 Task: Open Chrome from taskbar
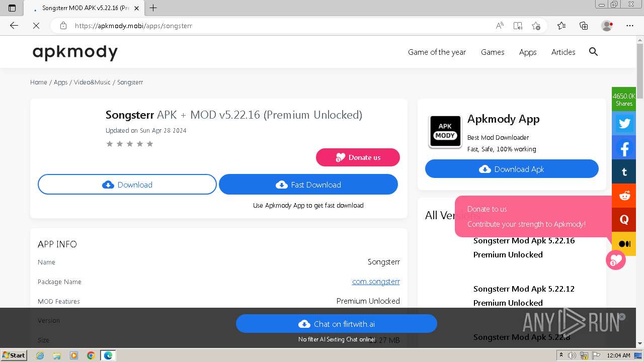click(x=91, y=355)
